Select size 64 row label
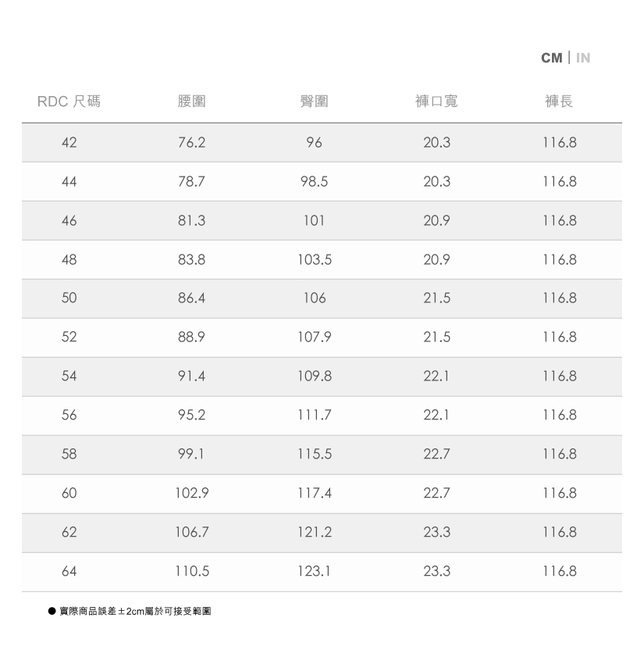The image size is (644, 664). tap(69, 571)
